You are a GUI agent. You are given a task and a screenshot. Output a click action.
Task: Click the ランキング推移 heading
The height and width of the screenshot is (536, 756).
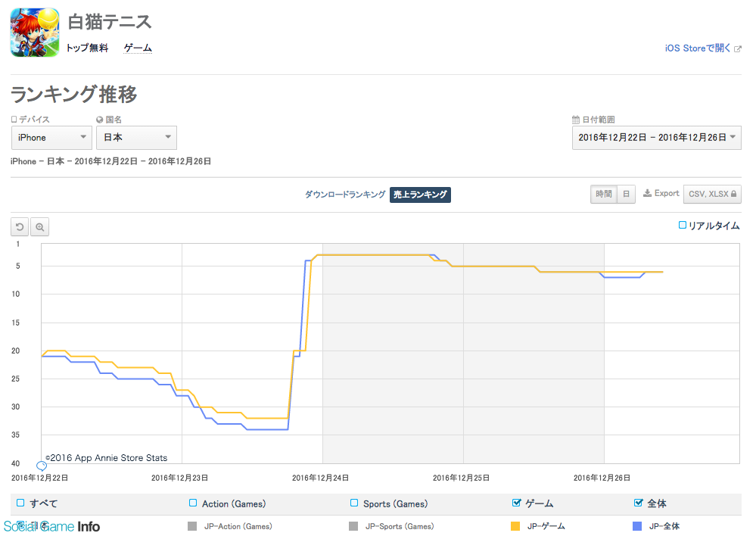73,94
